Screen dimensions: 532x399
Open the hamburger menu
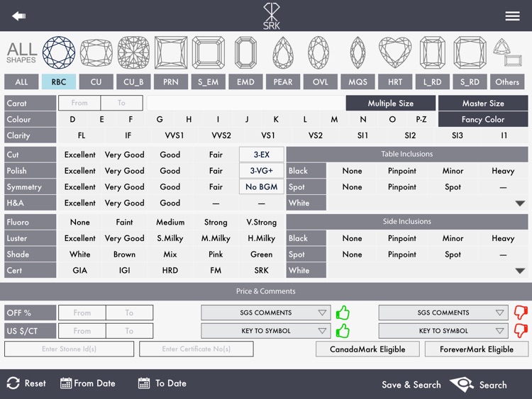512,16
